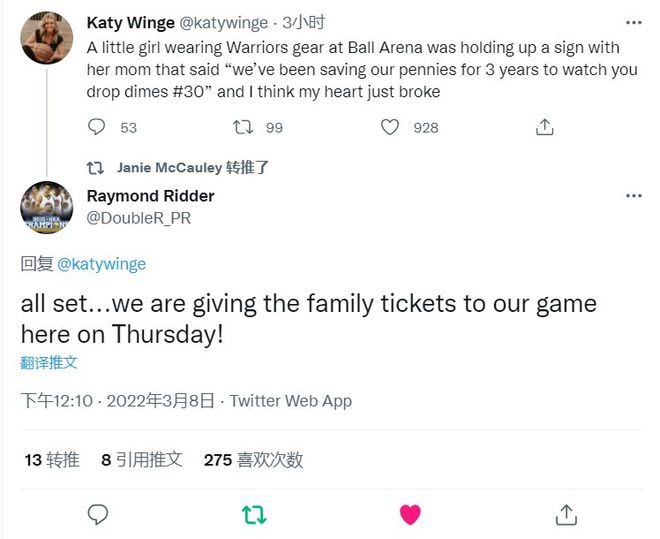660x539 pixels.
Task: Reply to Katy Winge's tweet
Action: coord(97,127)
